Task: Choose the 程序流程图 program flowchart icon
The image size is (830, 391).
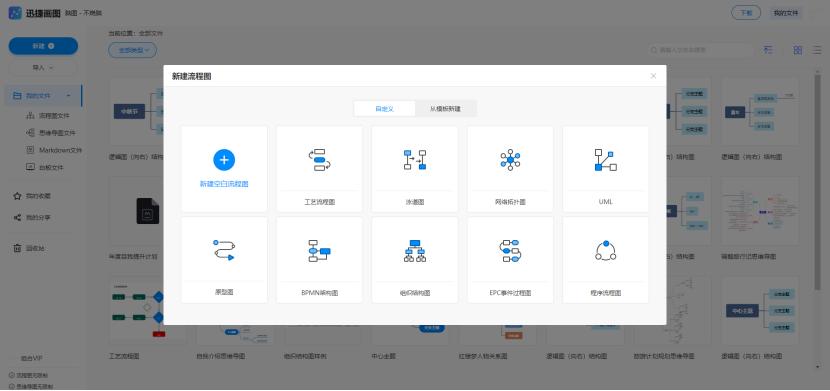Action: tap(606, 251)
